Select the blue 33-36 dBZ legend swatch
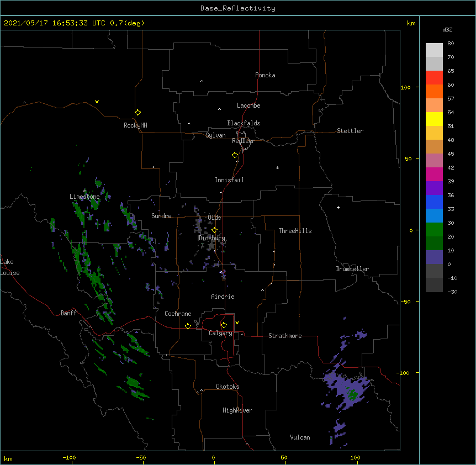476x465 pixels. 434,202
